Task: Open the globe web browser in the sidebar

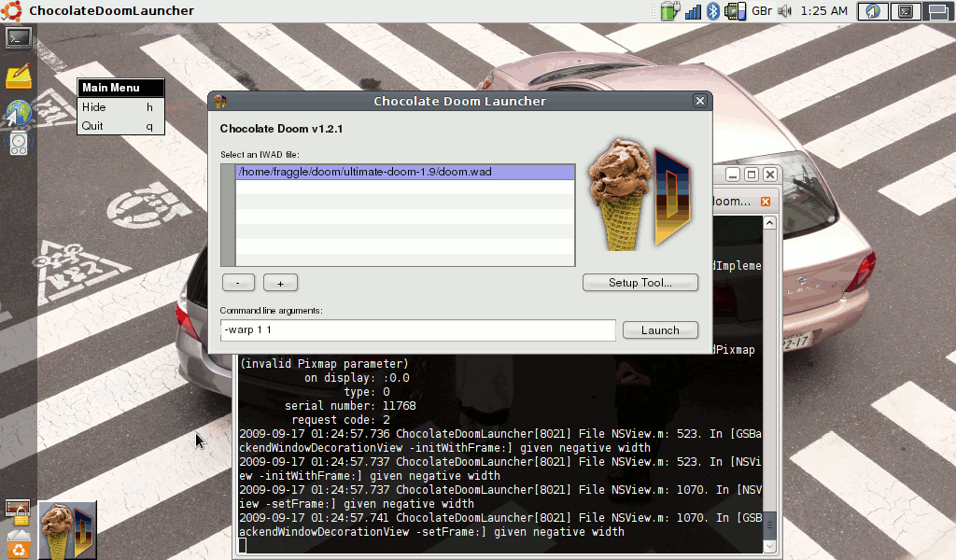Action: click(x=19, y=113)
